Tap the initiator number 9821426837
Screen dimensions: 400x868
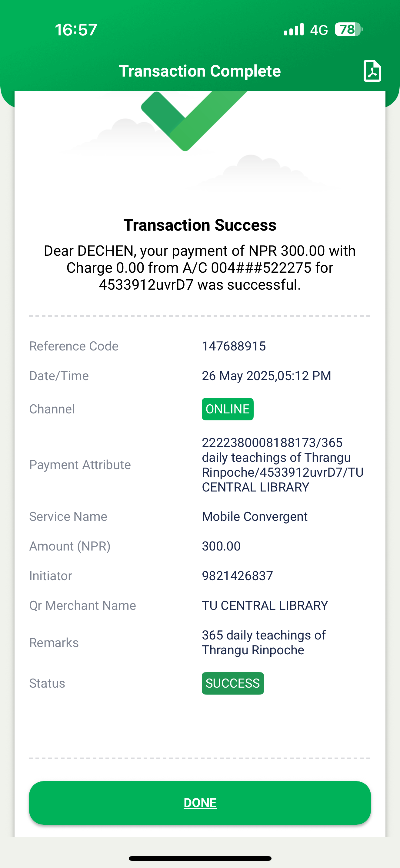click(237, 576)
